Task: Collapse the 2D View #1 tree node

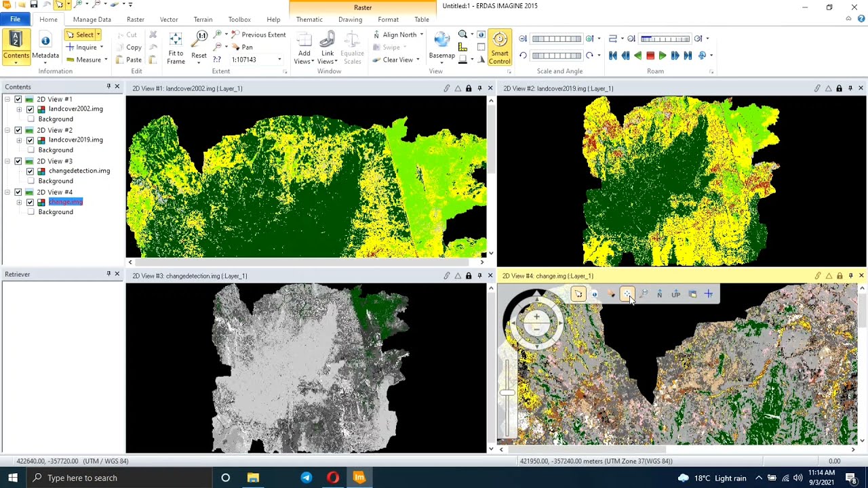Action: [7, 100]
